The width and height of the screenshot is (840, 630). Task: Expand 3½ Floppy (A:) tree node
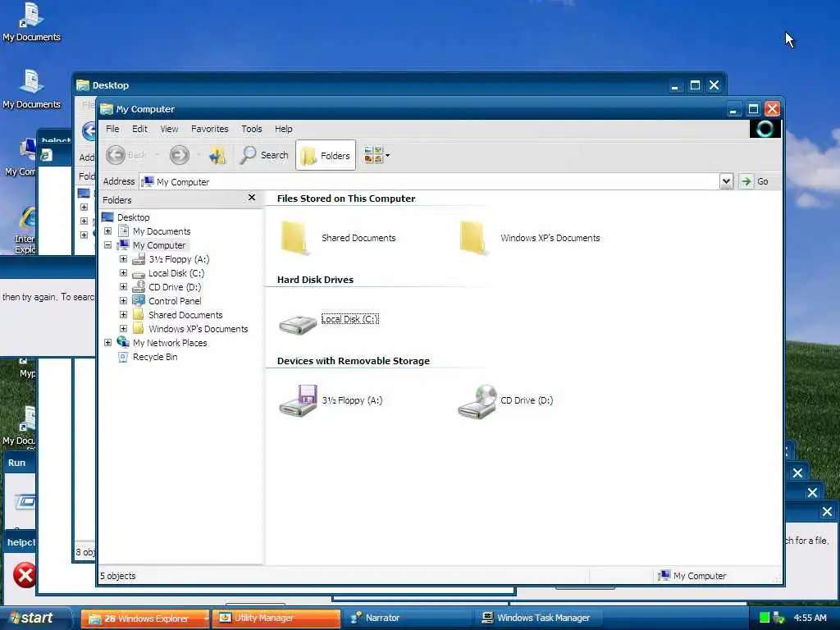tap(123, 258)
